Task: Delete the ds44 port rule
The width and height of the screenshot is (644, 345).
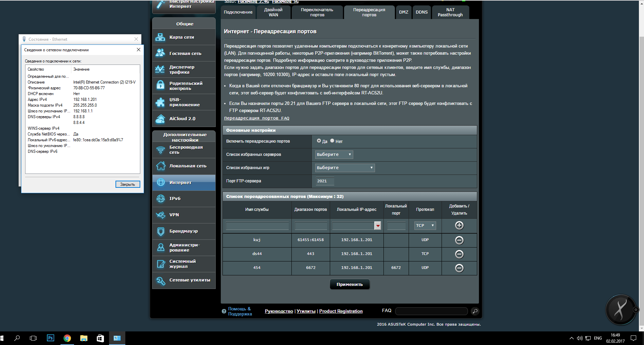Action: 459,254
